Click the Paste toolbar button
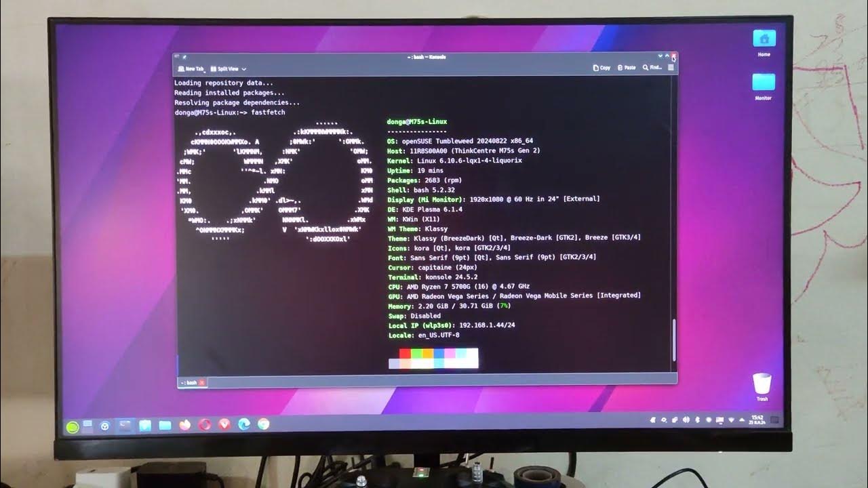Image resolution: width=868 pixels, height=488 pixels. [626, 68]
